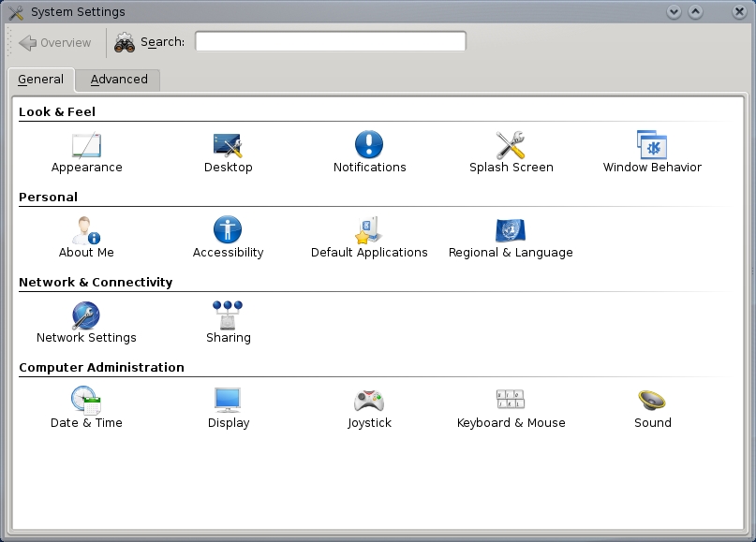The height and width of the screenshot is (542, 756).
Task: Select the General tab
Action: [x=40, y=80]
